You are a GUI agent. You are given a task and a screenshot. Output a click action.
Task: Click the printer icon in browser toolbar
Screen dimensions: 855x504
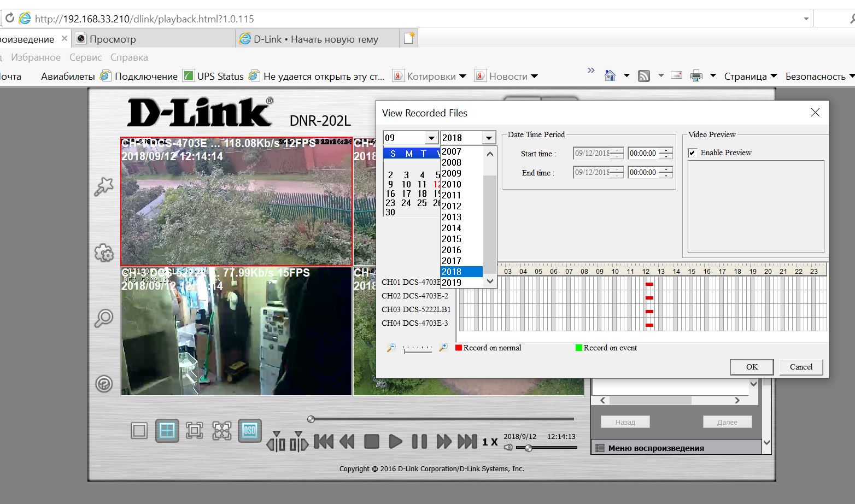pyautogui.click(x=696, y=76)
